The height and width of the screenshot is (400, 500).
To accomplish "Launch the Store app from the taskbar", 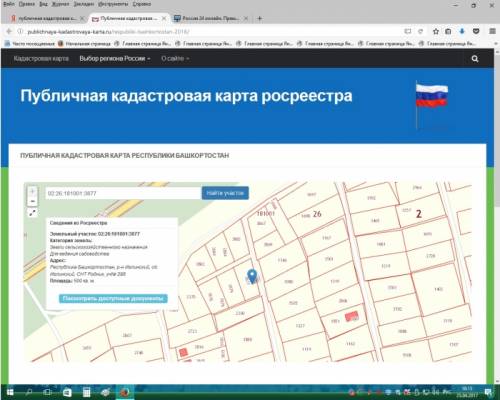I will [x=67, y=392].
